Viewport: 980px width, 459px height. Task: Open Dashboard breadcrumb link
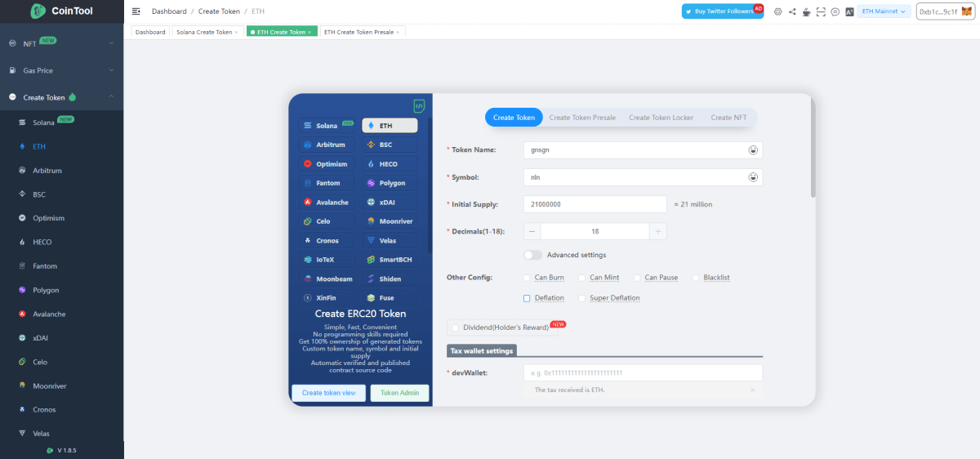point(169,11)
